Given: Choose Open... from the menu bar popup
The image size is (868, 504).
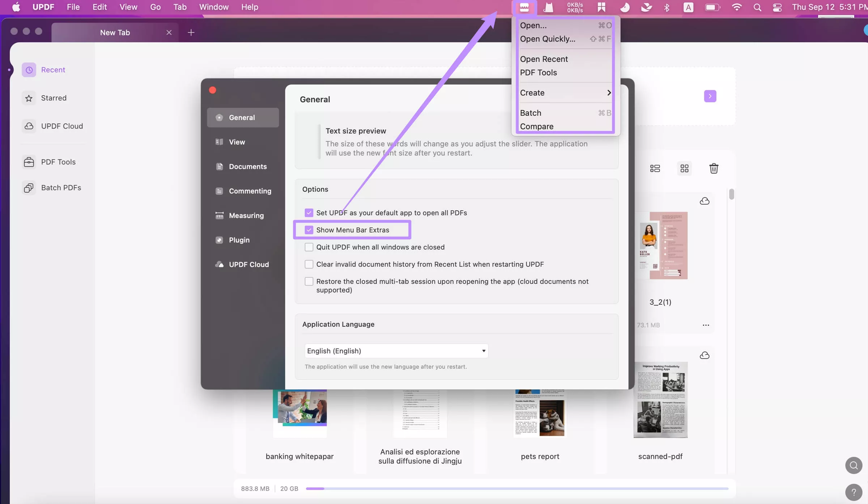Looking at the screenshot, I should [565, 25].
